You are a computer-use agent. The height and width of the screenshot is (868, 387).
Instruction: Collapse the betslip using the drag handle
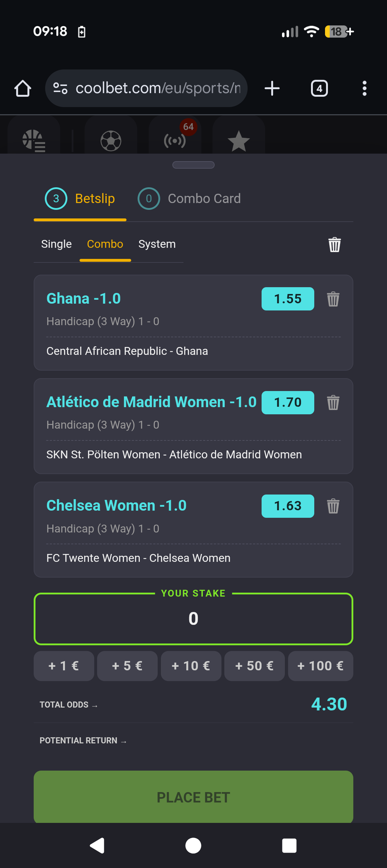tap(193, 165)
